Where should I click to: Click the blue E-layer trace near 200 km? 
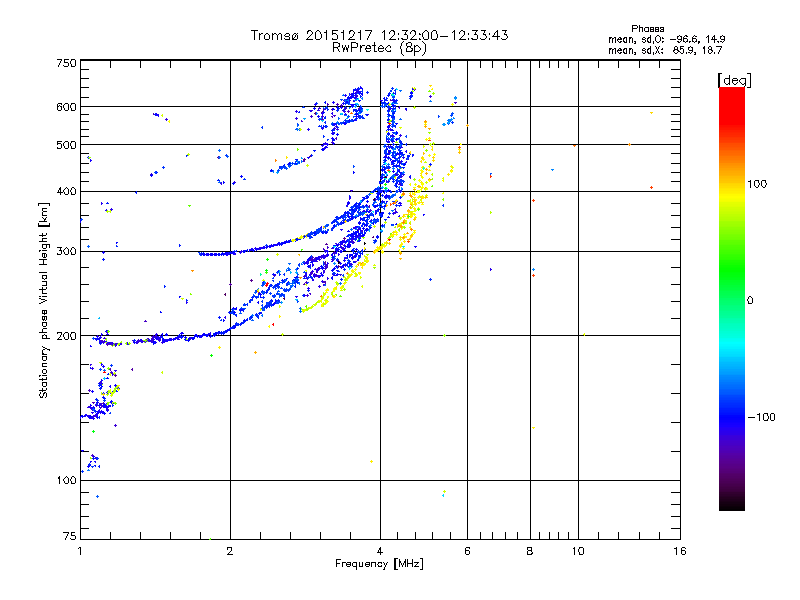(163, 338)
